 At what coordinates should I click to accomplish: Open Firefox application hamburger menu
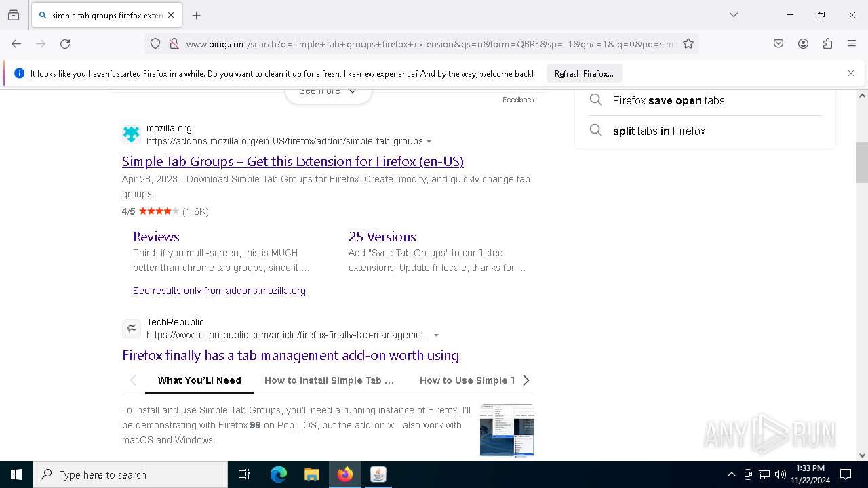(852, 44)
